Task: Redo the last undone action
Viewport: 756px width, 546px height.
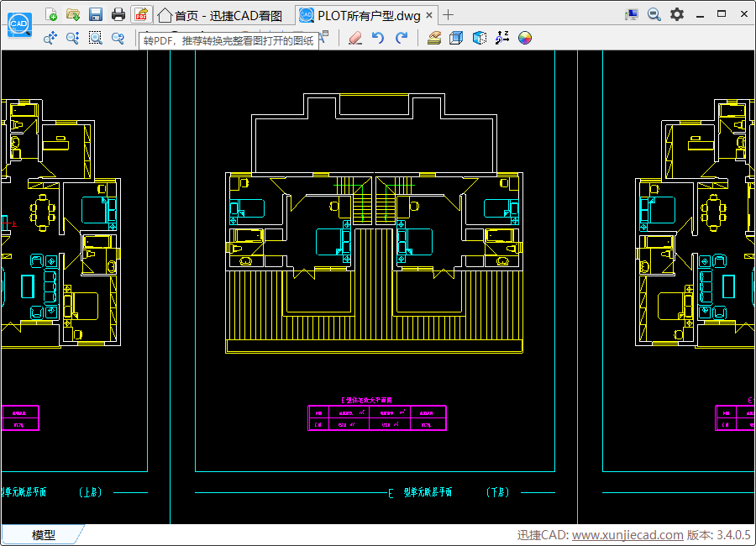Action: [x=402, y=38]
